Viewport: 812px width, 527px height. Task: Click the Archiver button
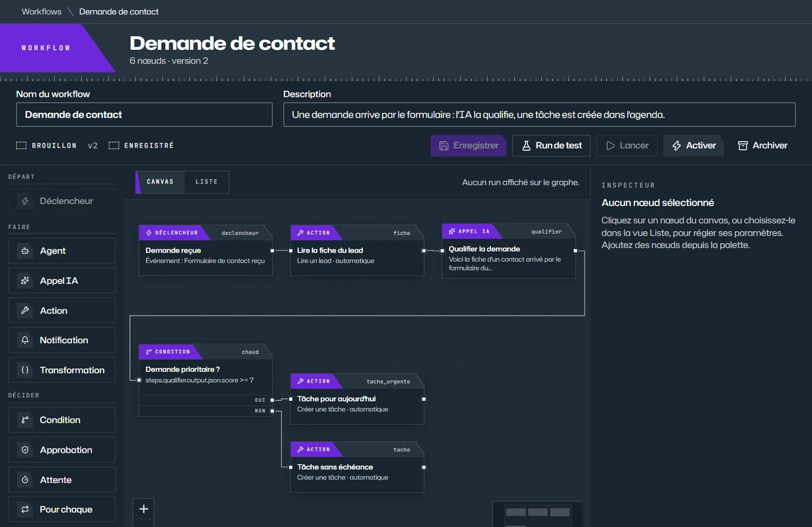[762, 146]
